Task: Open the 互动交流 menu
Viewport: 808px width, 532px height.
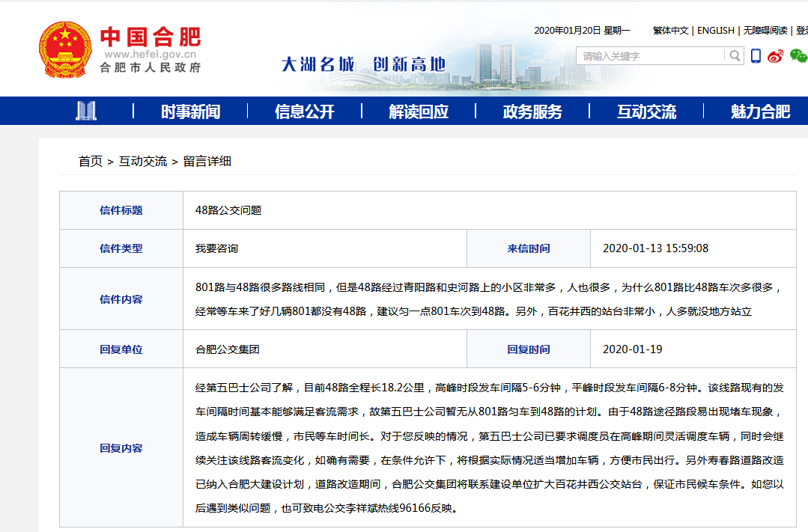Action: click(x=647, y=111)
